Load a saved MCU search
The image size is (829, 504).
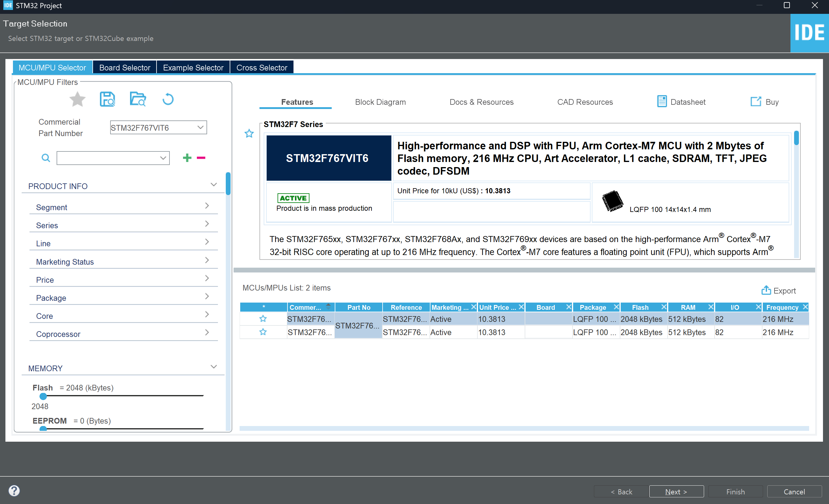(138, 100)
